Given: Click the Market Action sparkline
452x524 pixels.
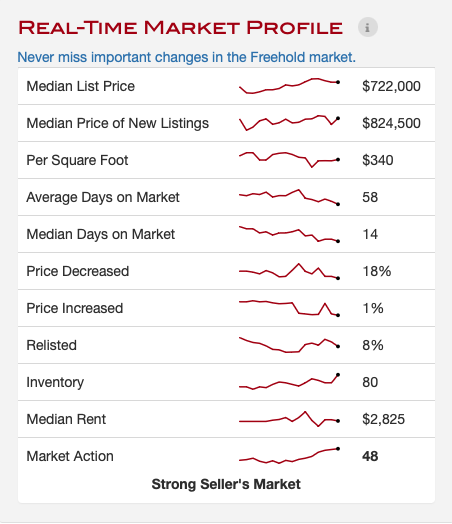Looking at the screenshot, I should coord(290,456).
